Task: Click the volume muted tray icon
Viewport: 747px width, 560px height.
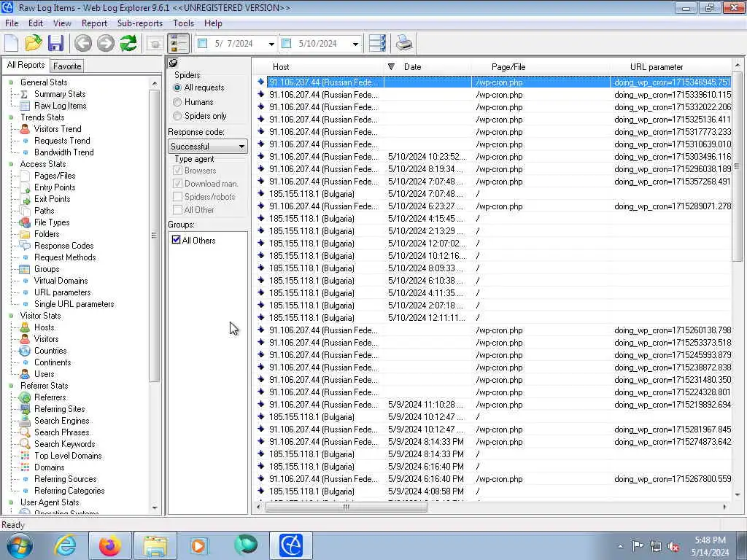Action: click(x=673, y=547)
